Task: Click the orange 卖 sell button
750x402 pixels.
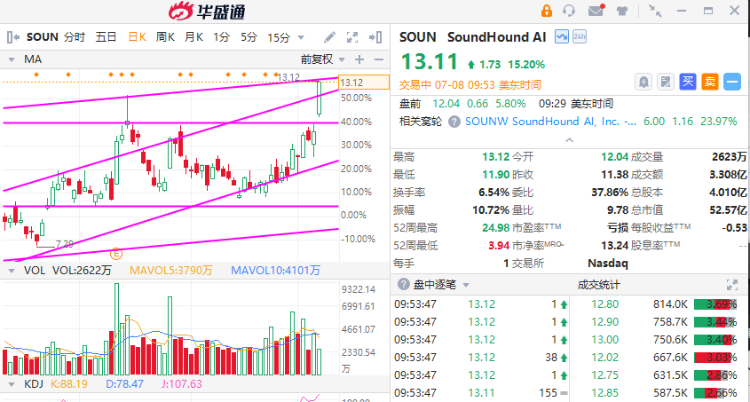Action: pyautogui.click(x=710, y=82)
